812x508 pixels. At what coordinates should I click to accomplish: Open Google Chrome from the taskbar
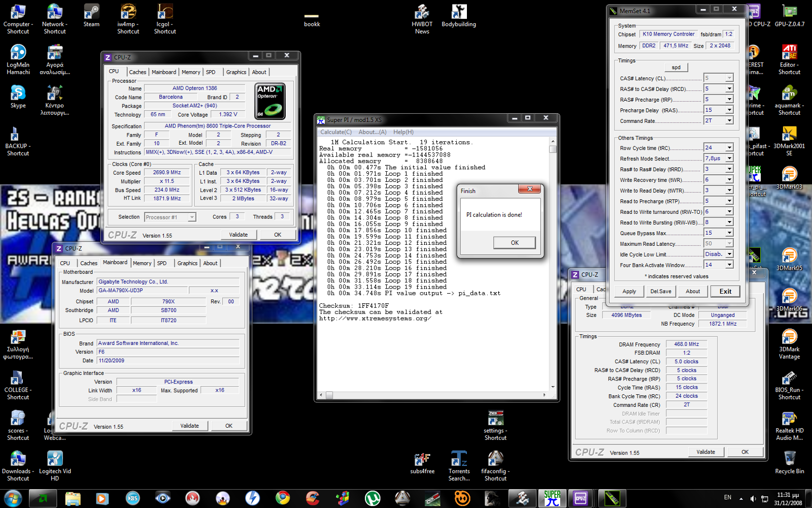(283, 498)
